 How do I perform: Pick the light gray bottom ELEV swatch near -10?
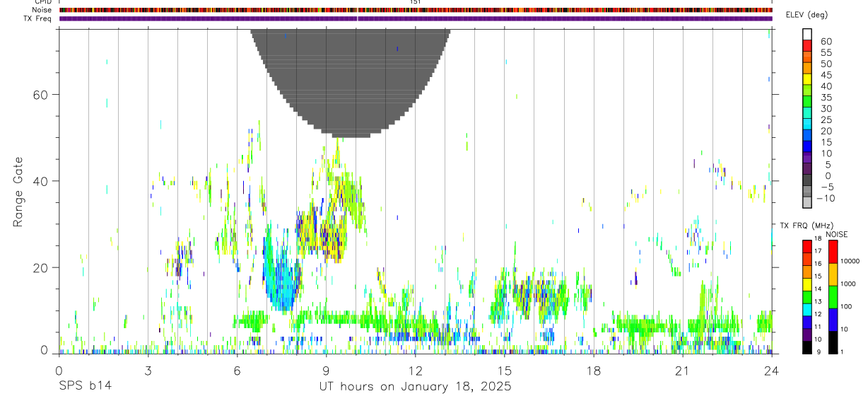807,202
